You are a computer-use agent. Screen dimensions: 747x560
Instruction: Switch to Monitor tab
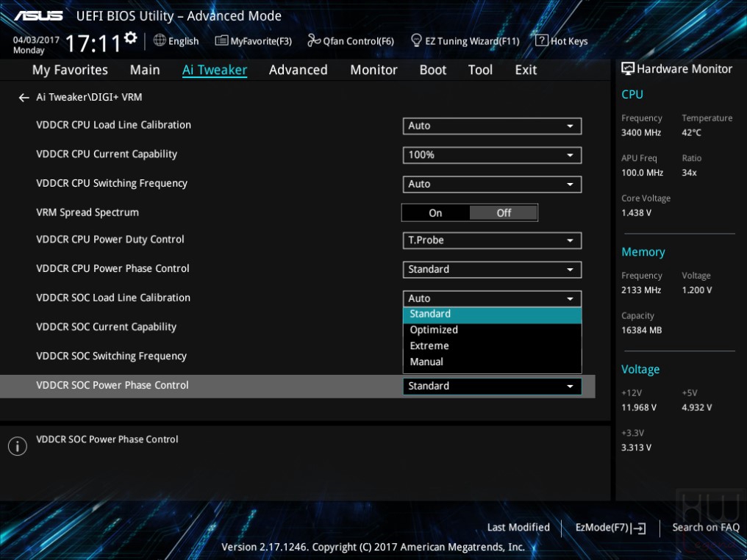pyautogui.click(x=373, y=70)
